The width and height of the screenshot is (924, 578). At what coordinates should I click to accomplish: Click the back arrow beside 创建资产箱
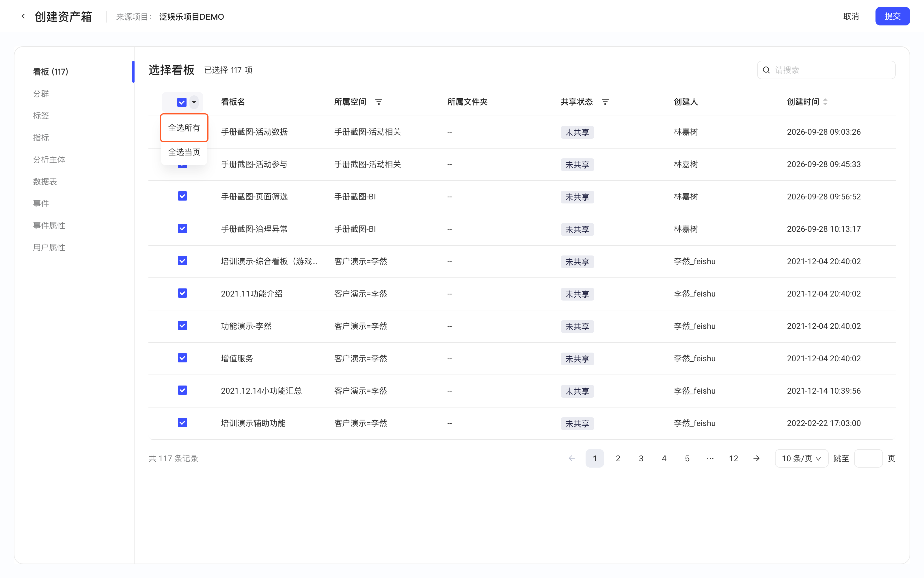(23, 16)
